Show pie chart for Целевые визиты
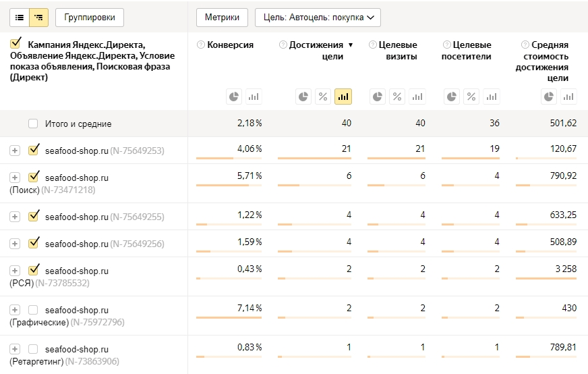 click(378, 97)
